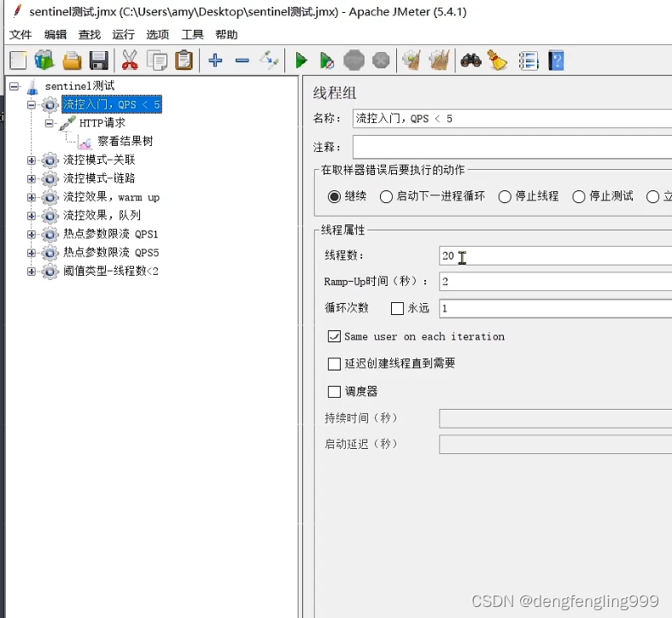Click Start no pauses icon

point(326,61)
